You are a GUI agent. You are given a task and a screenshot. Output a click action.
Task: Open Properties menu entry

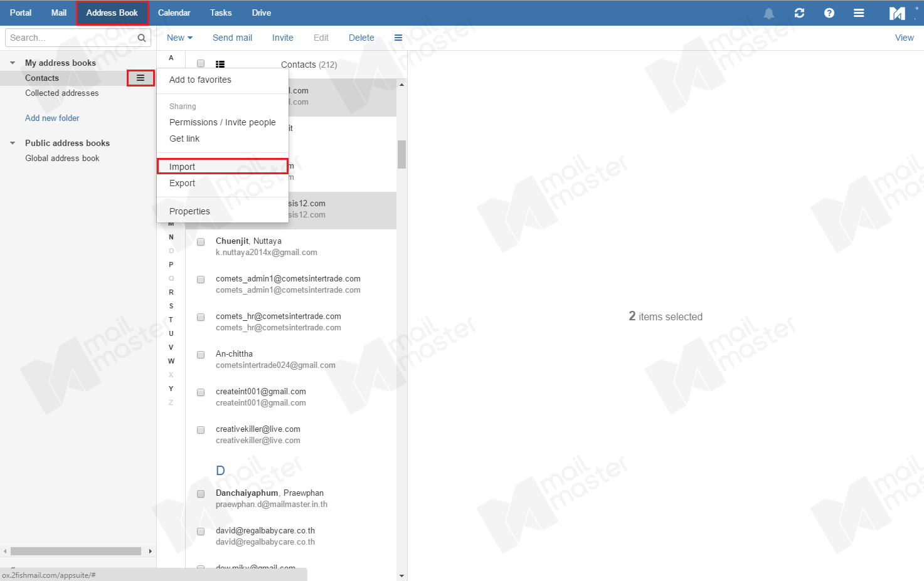(x=222, y=211)
